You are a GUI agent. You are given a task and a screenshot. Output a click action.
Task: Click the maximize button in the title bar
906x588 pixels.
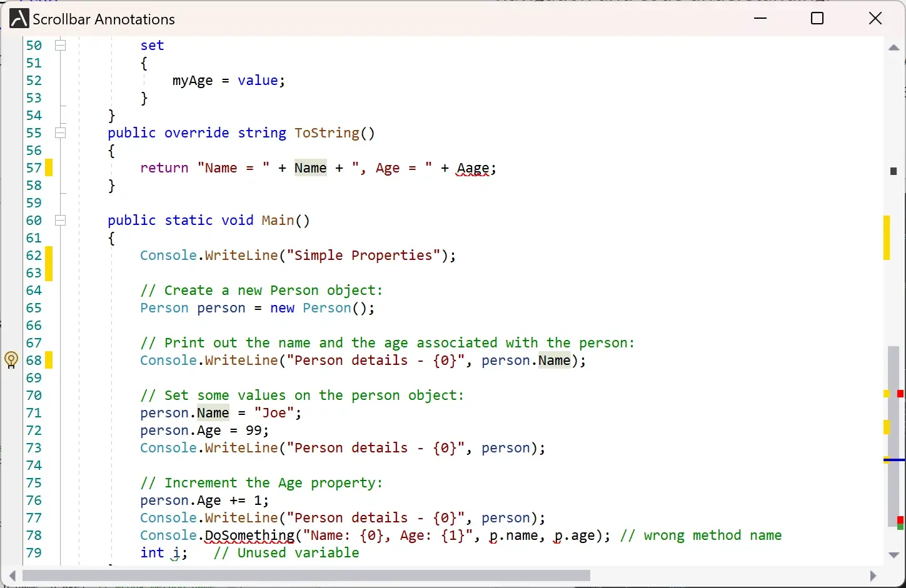[x=817, y=18]
